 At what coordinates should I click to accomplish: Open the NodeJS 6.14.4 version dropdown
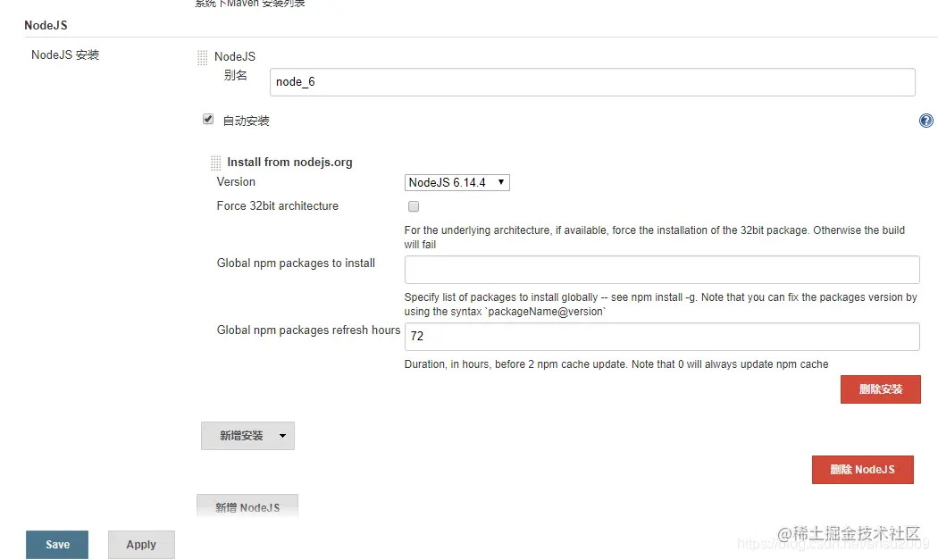[x=457, y=182]
